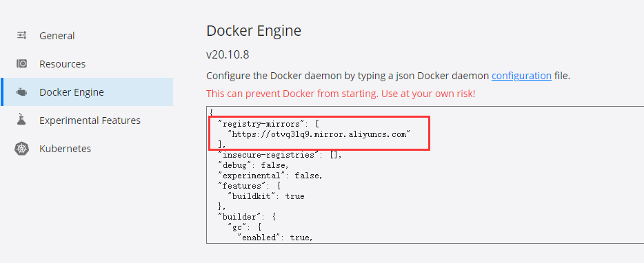Click the Resources disk icon
This screenshot has height=263, width=644.
(22, 63)
